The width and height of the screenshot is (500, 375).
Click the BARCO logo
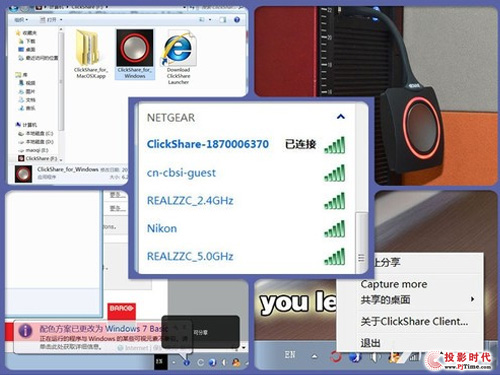click(122, 309)
